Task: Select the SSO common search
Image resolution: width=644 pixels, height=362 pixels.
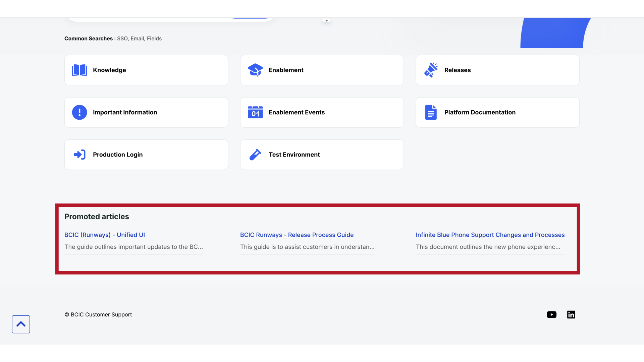Action: coord(122,39)
